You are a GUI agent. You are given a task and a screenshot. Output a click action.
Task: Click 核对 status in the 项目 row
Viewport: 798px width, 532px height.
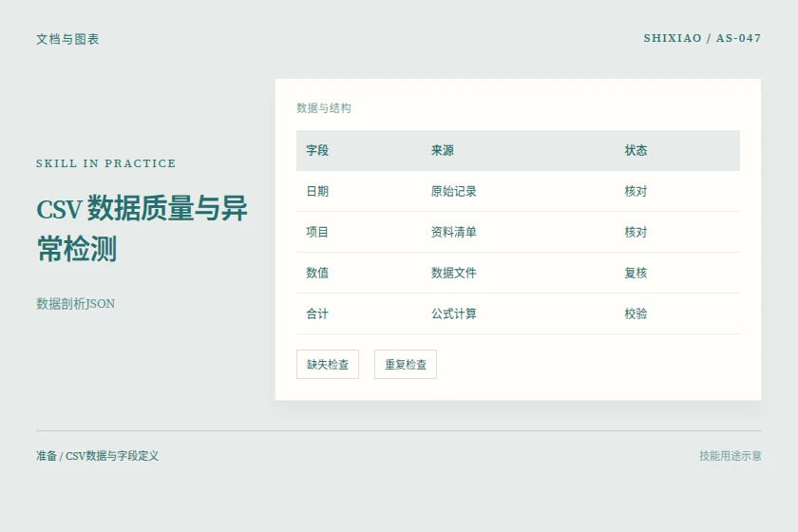[636, 232]
